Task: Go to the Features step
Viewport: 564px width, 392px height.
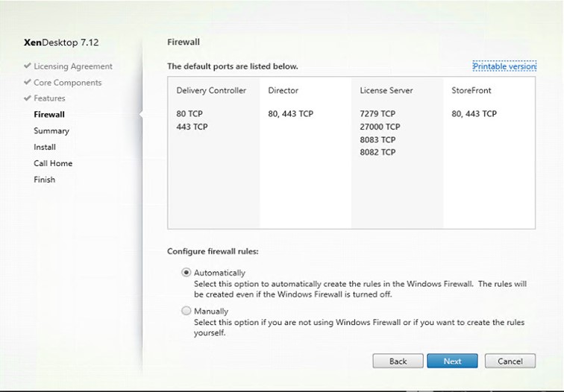Action: (49, 98)
